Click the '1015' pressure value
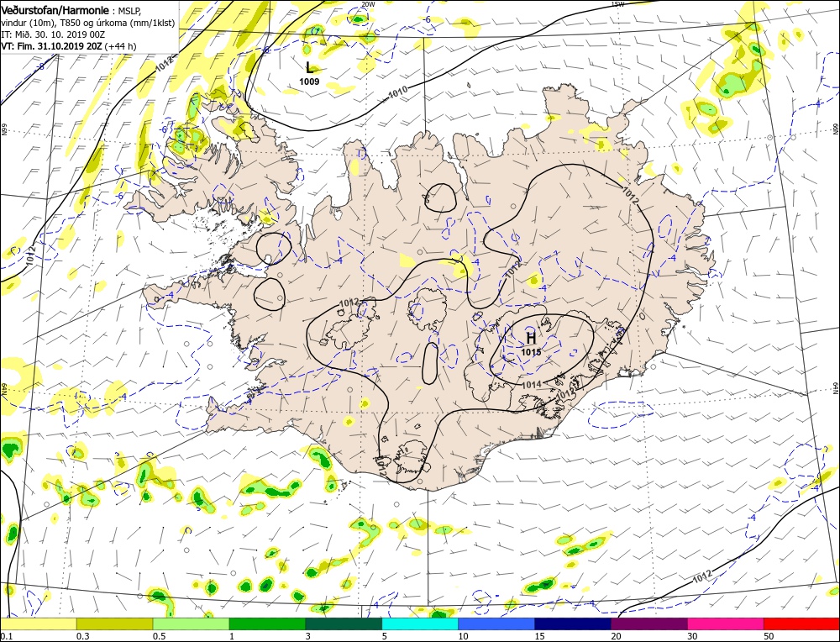 [531, 352]
